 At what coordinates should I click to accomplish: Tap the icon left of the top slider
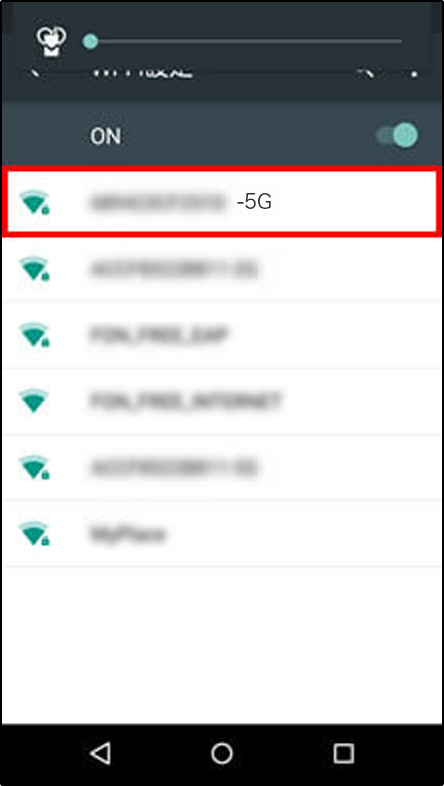49,41
